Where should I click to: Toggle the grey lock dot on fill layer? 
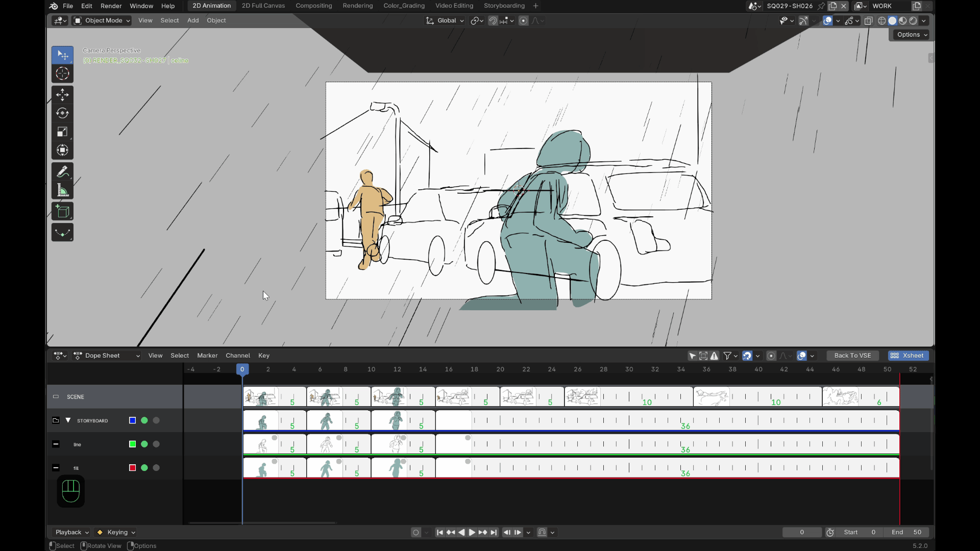(x=156, y=468)
